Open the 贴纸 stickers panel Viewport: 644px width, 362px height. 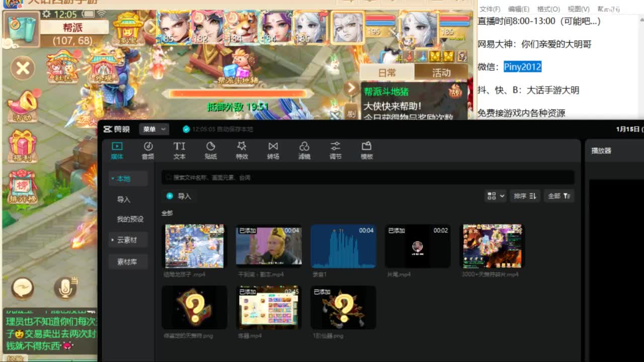211,150
